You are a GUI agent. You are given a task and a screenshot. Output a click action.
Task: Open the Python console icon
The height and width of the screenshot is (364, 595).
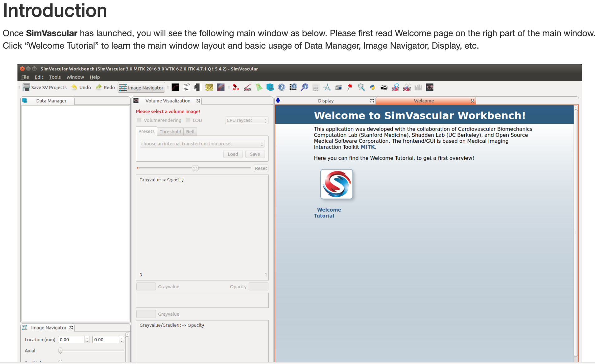coord(373,87)
